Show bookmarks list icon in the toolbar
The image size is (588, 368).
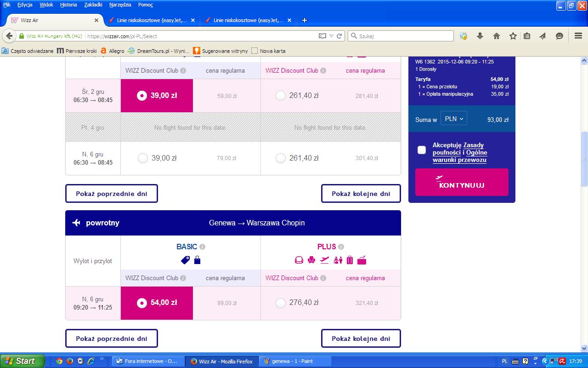tap(527, 36)
